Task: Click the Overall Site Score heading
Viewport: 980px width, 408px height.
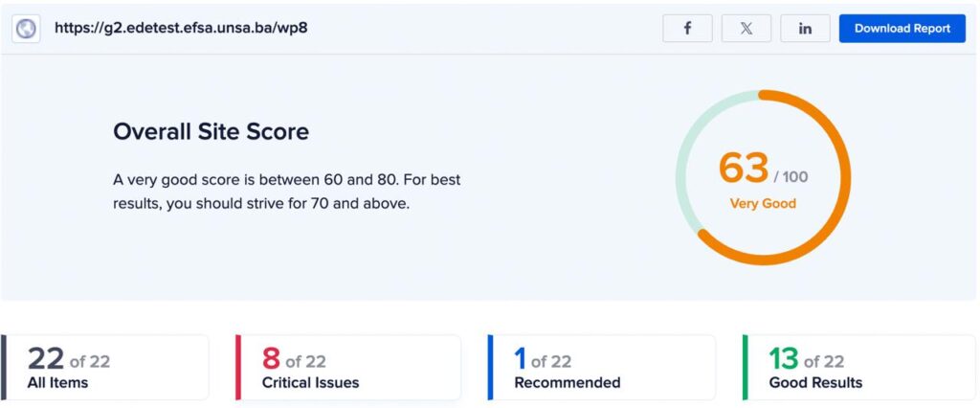Action: tap(211, 131)
